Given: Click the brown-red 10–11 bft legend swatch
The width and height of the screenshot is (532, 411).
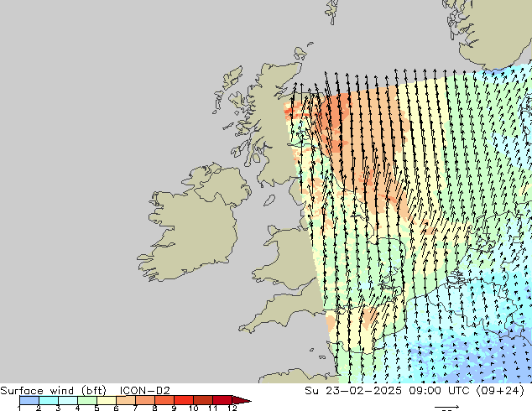Looking at the screenshot, I should (203, 400).
